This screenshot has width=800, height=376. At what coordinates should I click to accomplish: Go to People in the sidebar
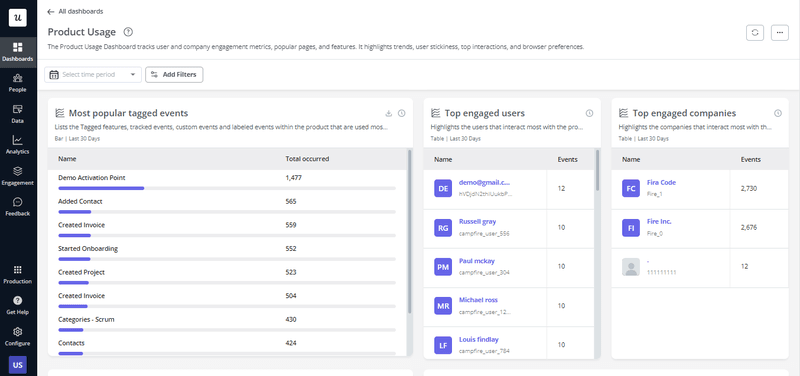18,83
